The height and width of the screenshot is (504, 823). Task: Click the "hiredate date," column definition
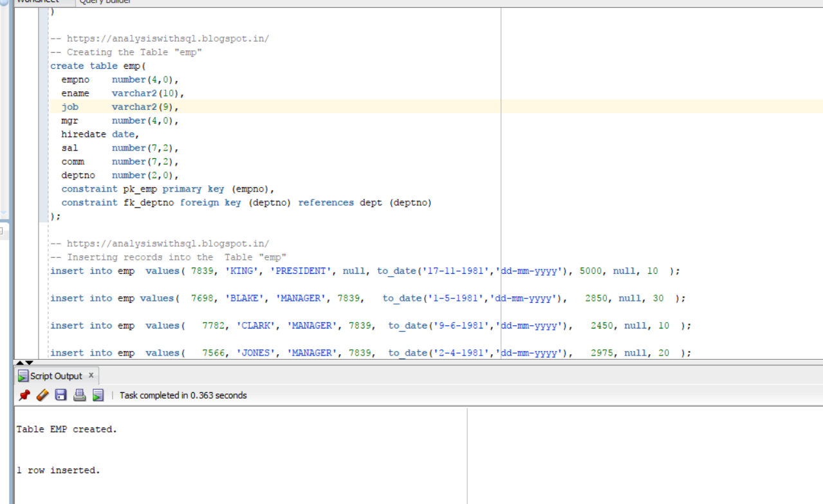click(x=100, y=134)
